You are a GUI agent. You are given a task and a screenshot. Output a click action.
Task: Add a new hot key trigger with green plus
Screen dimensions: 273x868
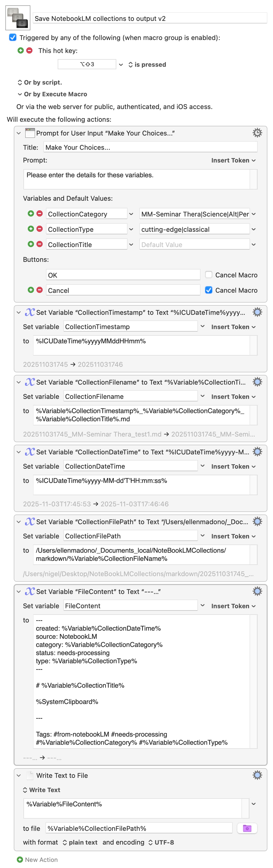point(21,50)
